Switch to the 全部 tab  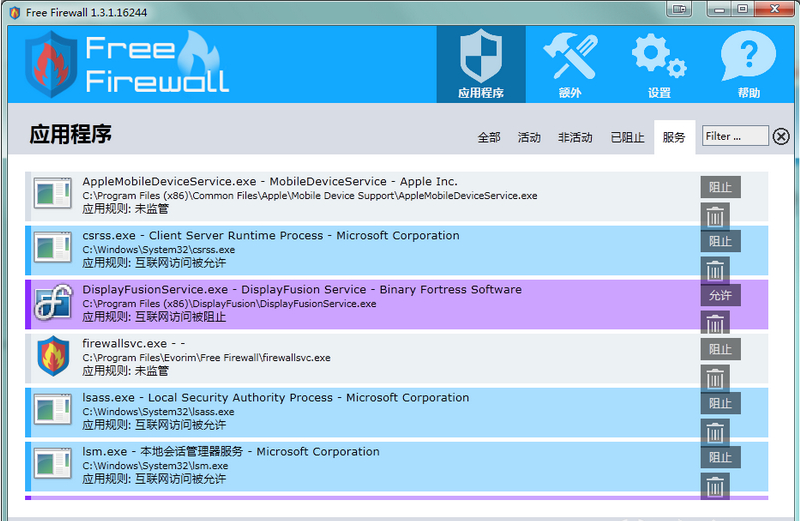point(489,137)
